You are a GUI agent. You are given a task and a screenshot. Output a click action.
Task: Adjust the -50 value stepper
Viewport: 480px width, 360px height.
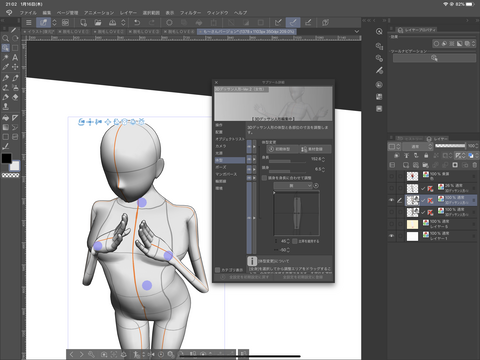pyautogui.click(x=288, y=250)
